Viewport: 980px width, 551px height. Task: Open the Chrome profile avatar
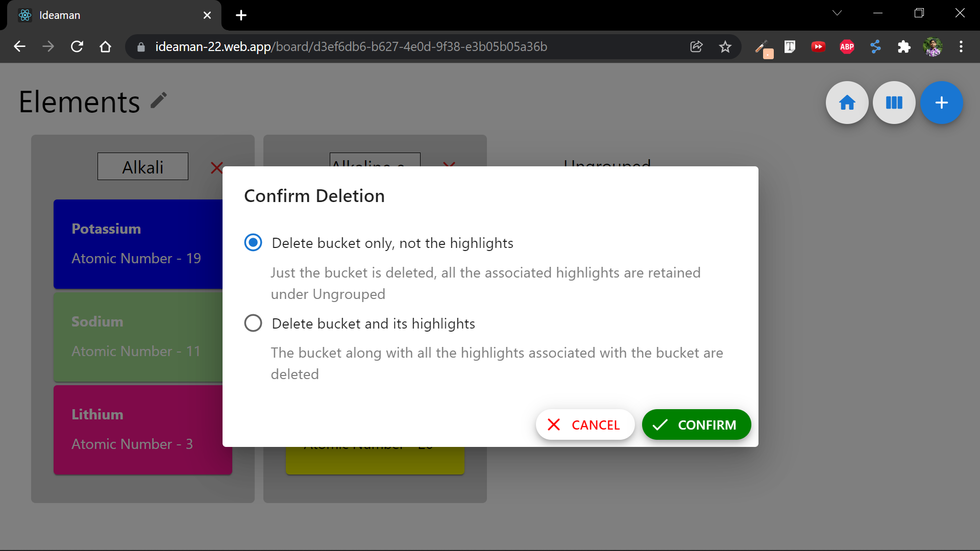point(933,46)
